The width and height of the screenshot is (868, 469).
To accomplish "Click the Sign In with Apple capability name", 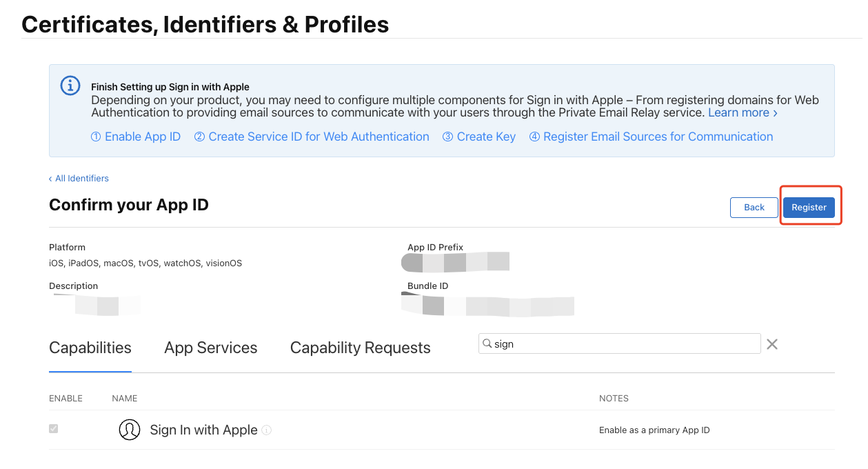I will (x=203, y=430).
